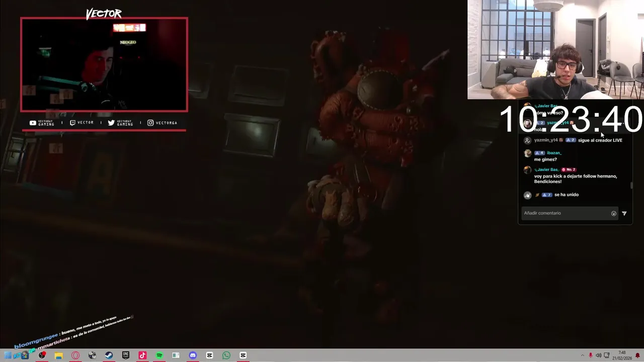Click the No. 2 badge by Javier Bas
Image resolution: width=644 pixels, height=362 pixels.
coord(569,169)
